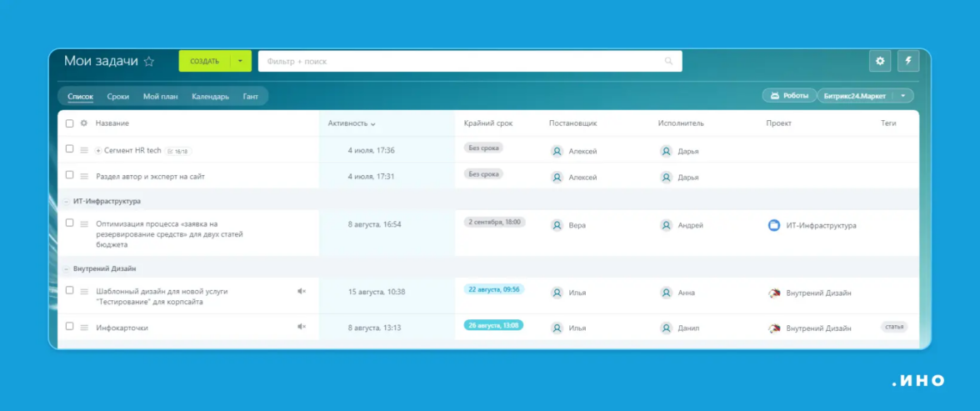Click deadline badge 22 августа, 09:56
Image resolution: width=980 pixels, height=411 pixels.
click(493, 289)
